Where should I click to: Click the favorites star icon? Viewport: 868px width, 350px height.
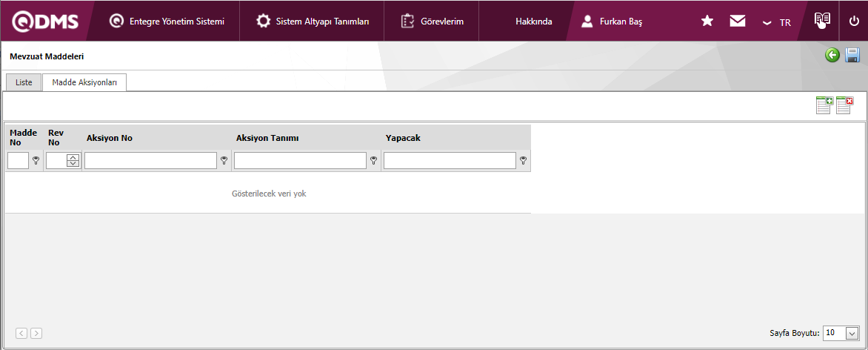point(707,22)
